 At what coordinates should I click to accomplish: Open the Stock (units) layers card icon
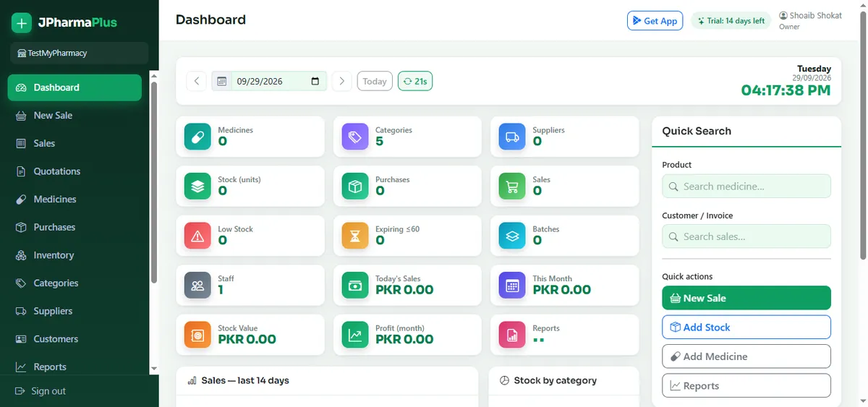tap(197, 187)
